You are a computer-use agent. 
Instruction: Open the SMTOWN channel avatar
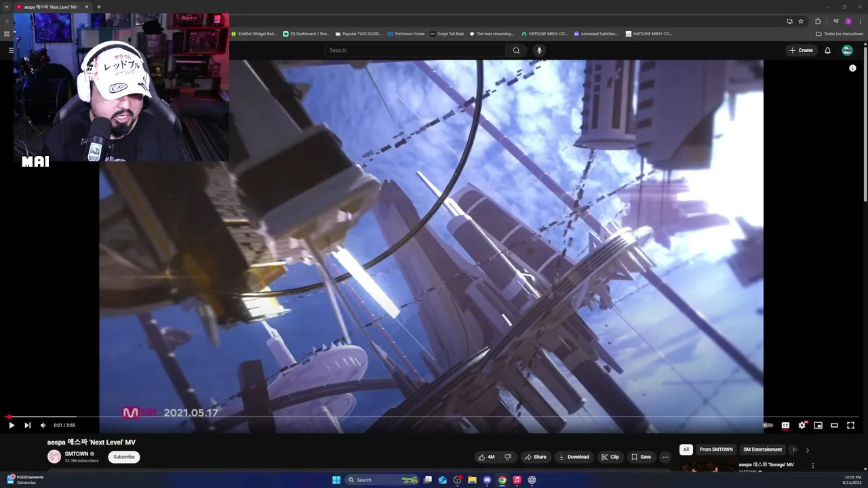(54, 457)
